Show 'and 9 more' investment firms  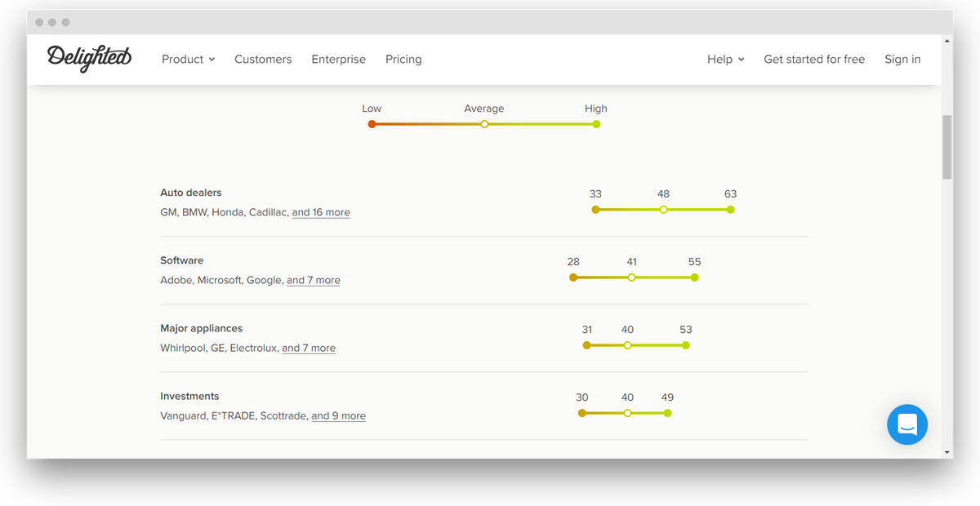339,415
